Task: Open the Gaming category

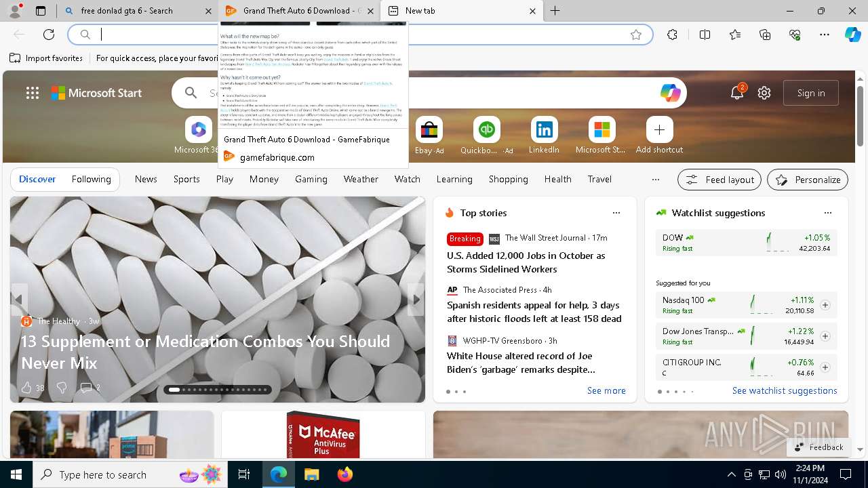Action: (311, 180)
